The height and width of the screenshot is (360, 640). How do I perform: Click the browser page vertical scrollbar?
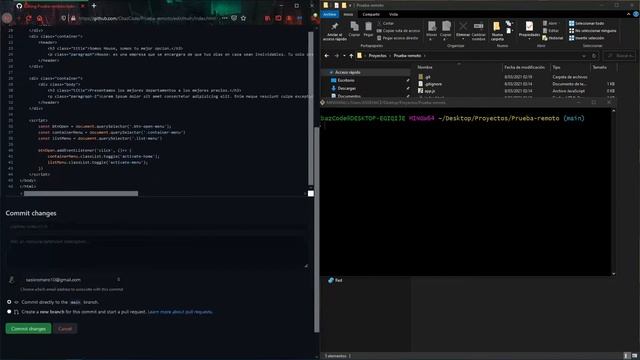tap(316, 229)
